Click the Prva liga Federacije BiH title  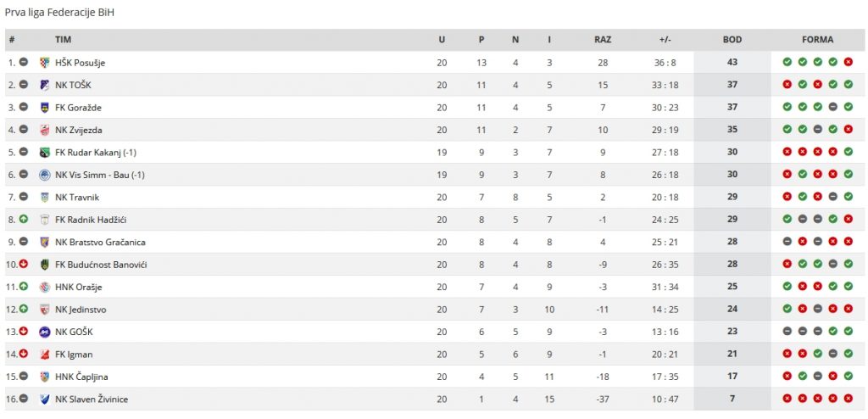pos(59,12)
